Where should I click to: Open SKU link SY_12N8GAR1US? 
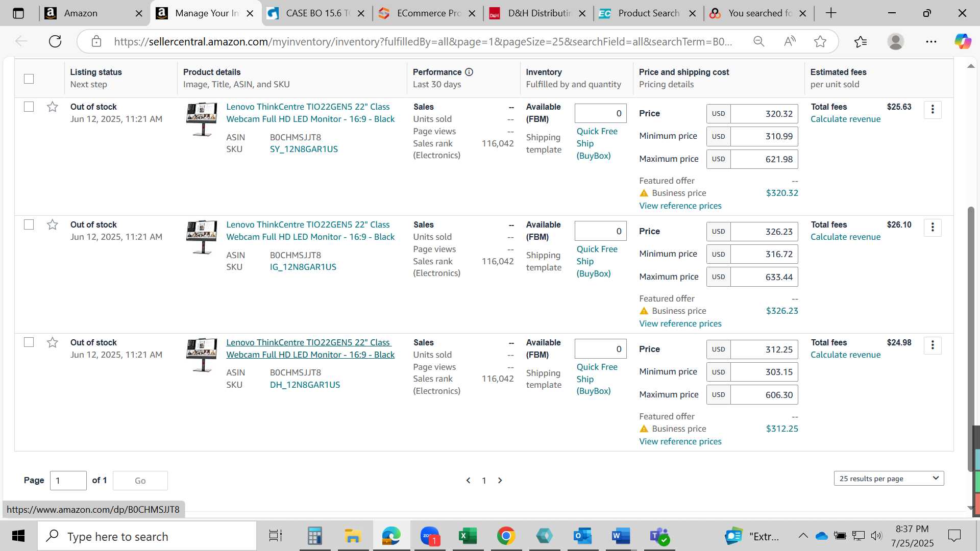(304, 149)
